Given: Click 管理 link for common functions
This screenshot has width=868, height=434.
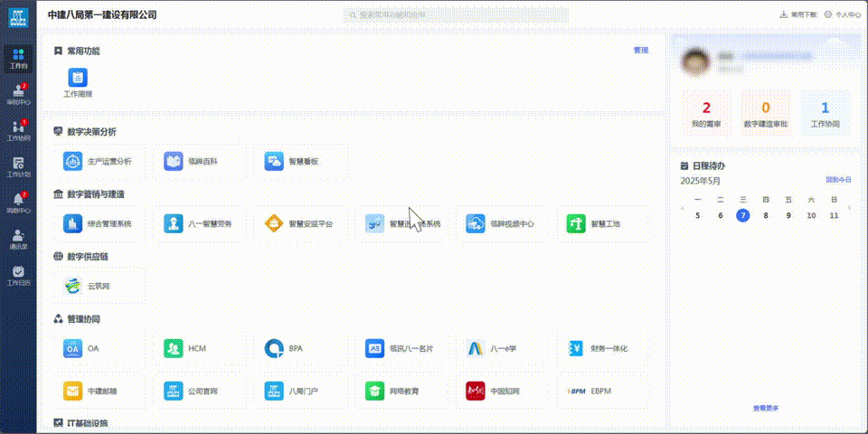Looking at the screenshot, I should tap(640, 51).
